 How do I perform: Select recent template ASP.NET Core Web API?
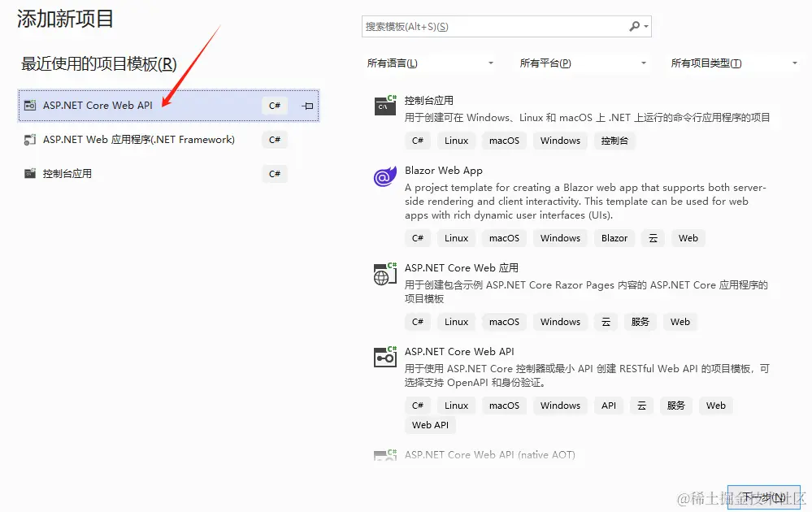[x=169, y=106]
